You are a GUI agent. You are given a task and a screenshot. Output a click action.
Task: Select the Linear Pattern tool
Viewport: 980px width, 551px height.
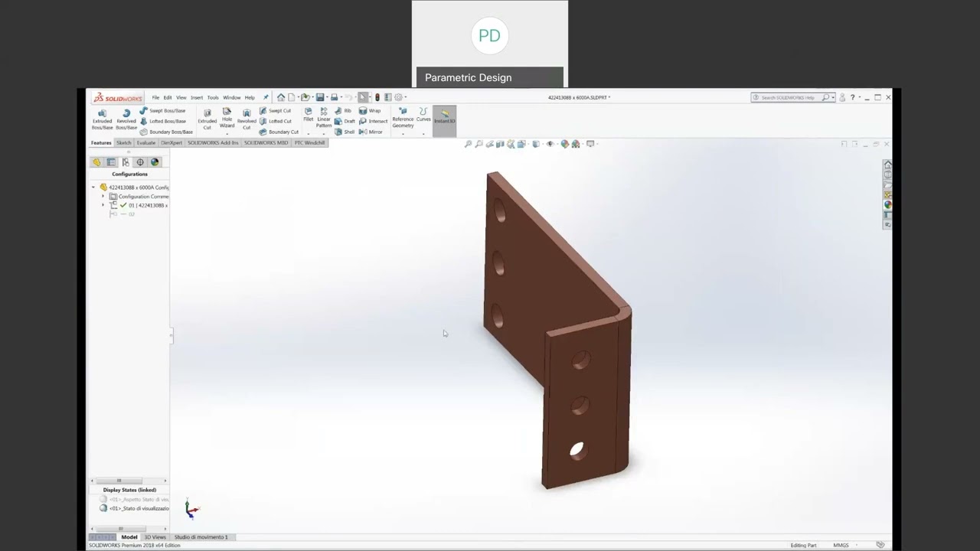[324, 117]
